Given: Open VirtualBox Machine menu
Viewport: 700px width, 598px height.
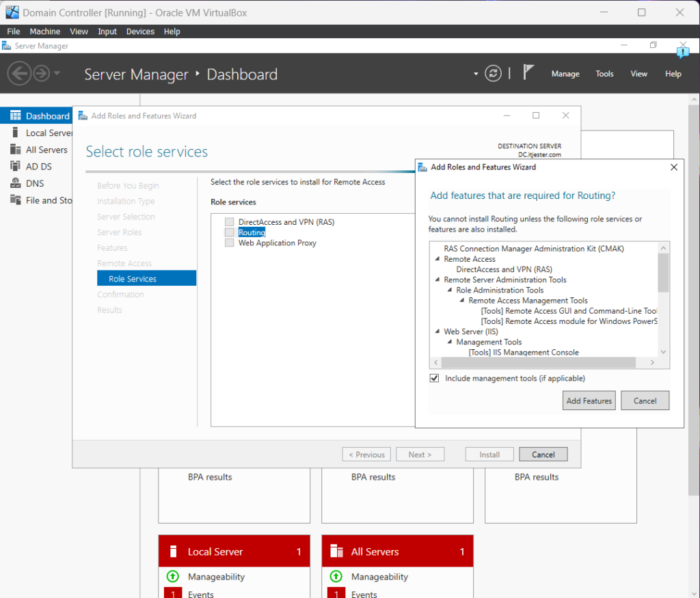Looking at the screenshot, I should click(x=44, y=31).
